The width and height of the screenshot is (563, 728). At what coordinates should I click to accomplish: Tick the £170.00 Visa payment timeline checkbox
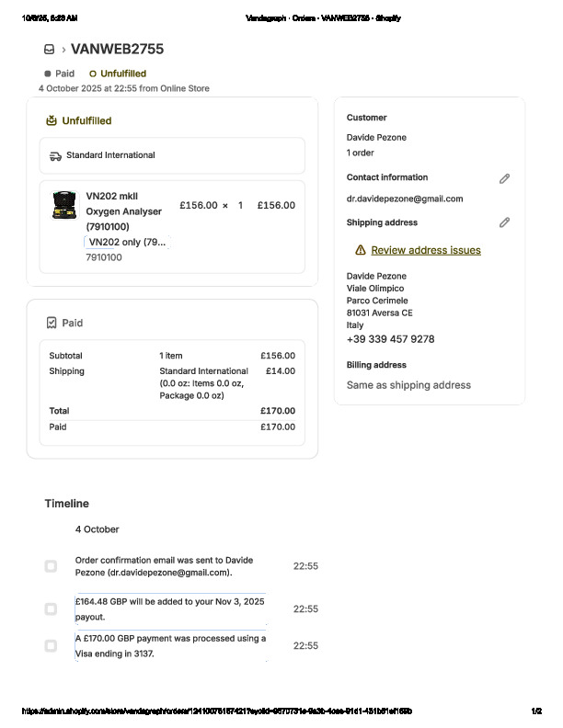pos(51,645)
